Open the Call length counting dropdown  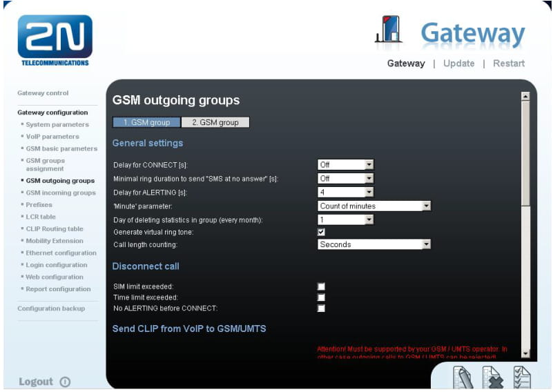[374, 244]
